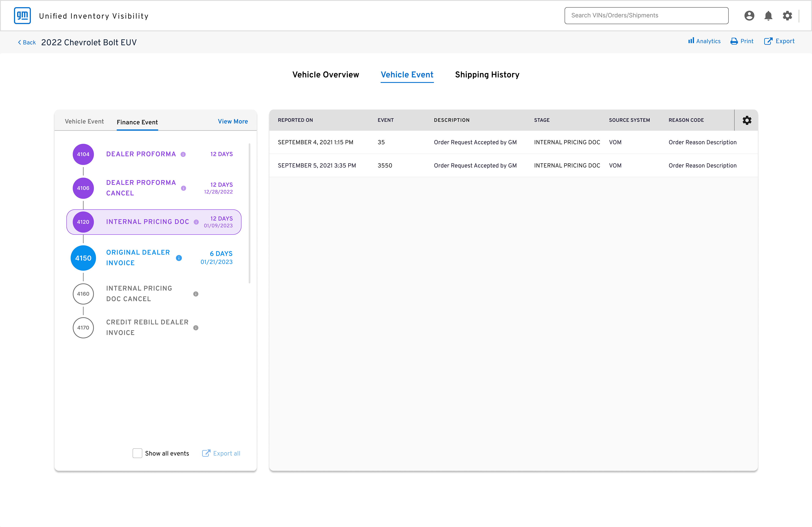This screenshot has height=527, width=812.
Task: Click info icon for Internal Pricing Doc Cancel
Action: (x=196, y=294)
